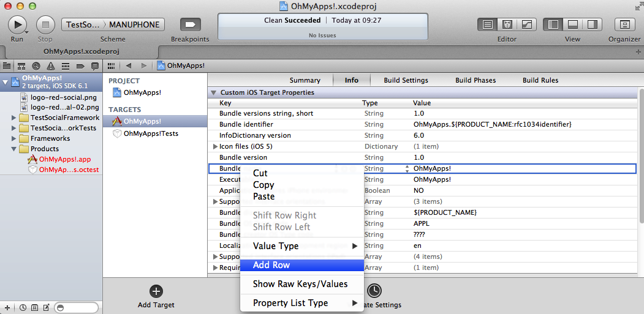The image size is (644, 314).
Task: Switch to the Build Rules tab
Action: pos(540,80)
